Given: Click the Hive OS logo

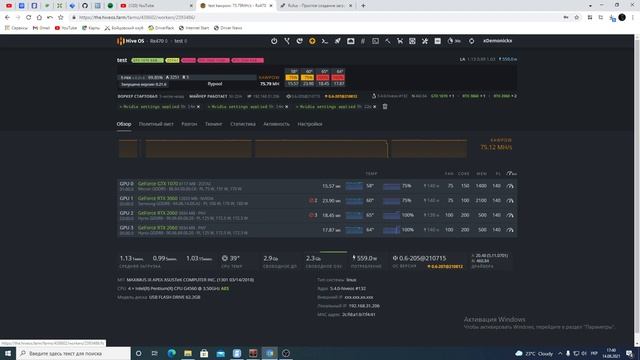Looking at the screenshot, I should [x=131, y=41].
